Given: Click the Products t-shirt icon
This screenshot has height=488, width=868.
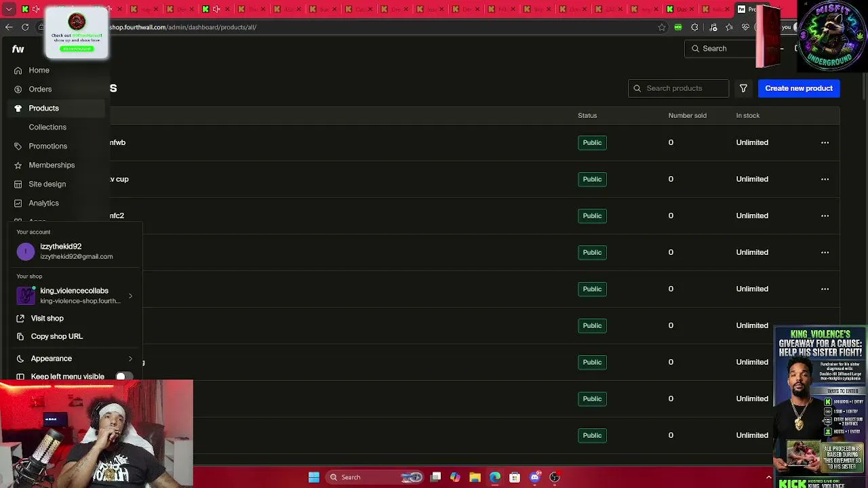Looking at the screenshot, I should [18, 108].
